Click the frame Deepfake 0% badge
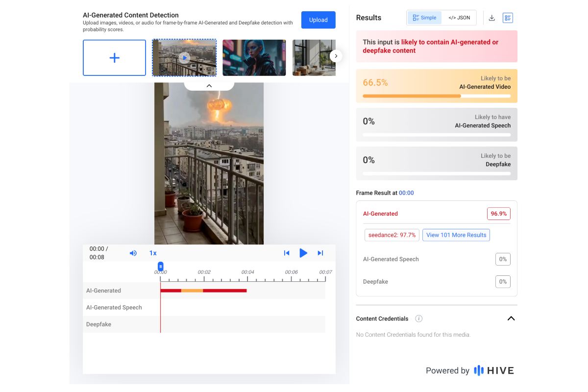Viewport: 588px width, 392px height. click(x=503, y=282)
